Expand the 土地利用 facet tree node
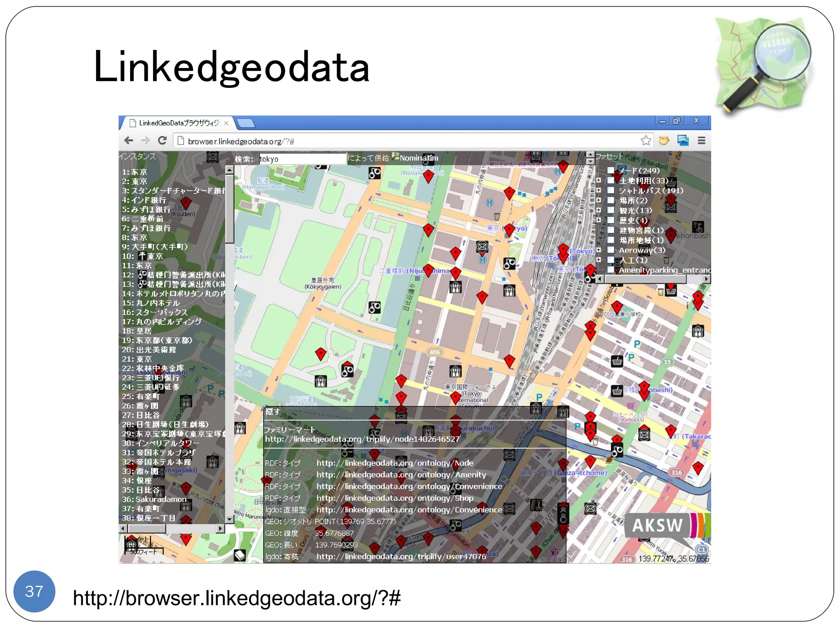The image size is (840, 630). (599, 180)
